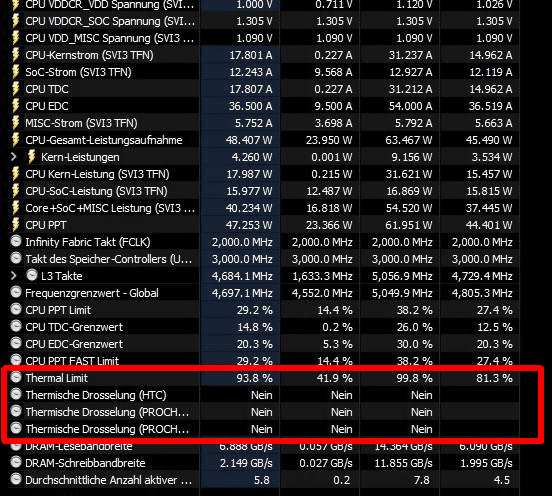Click the 48.407 W total power value

(x=249, y=140)
